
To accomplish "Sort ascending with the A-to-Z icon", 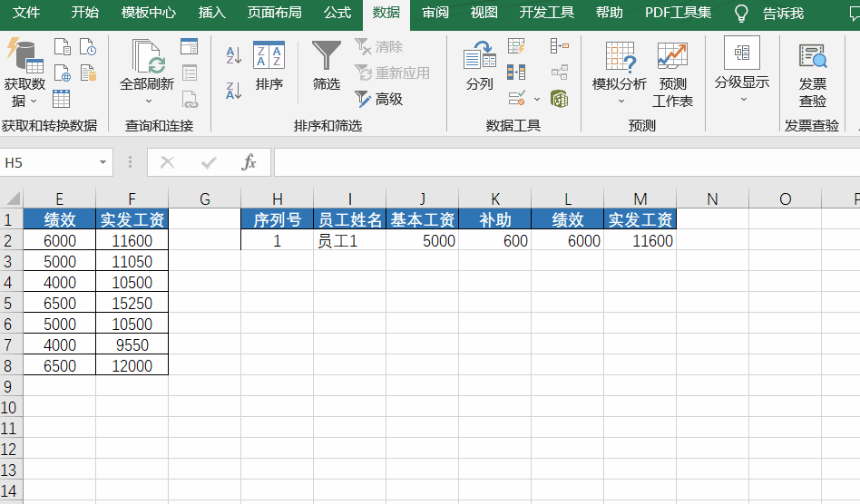I will 234,54.
